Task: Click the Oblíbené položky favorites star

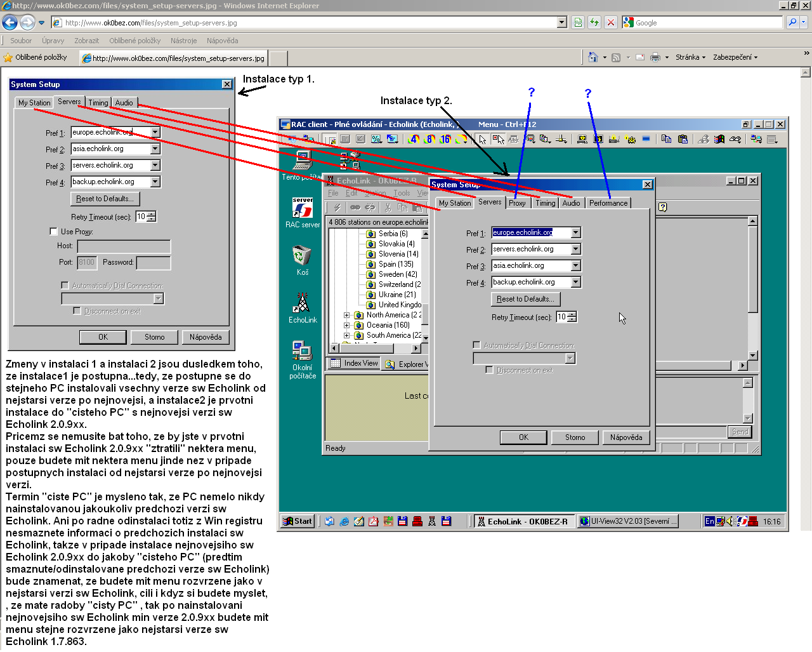Action: click(8, 57)
